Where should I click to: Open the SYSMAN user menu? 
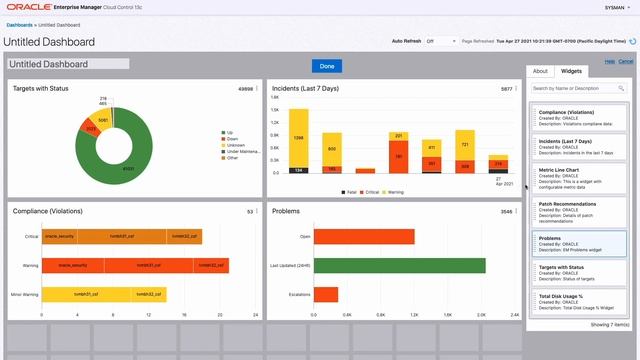617,7
